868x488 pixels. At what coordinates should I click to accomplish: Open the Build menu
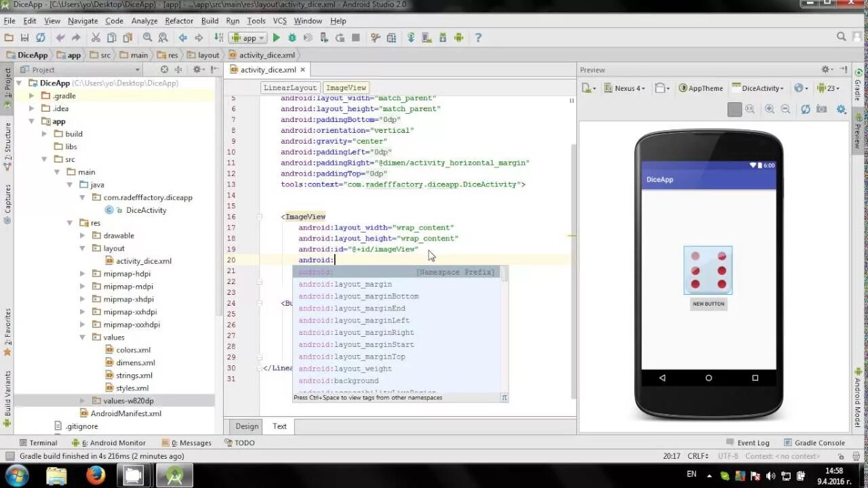coord(210,21)
